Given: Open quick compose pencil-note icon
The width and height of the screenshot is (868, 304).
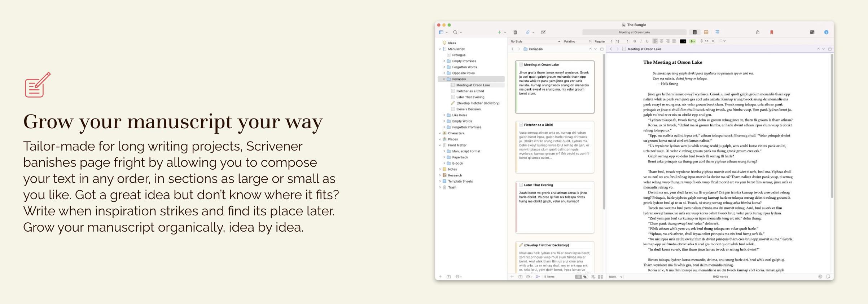Looking at the screenshot, I should [543, 32].
